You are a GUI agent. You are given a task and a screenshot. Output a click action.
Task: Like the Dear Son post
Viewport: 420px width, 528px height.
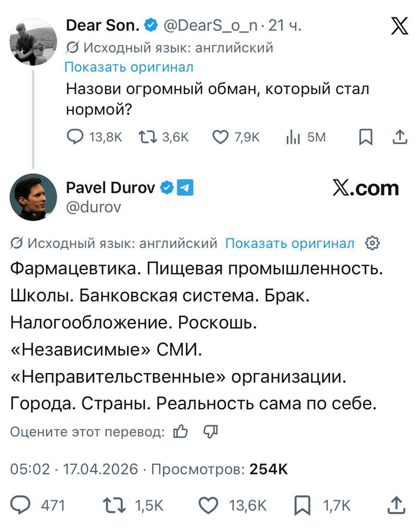click(220, 137)
